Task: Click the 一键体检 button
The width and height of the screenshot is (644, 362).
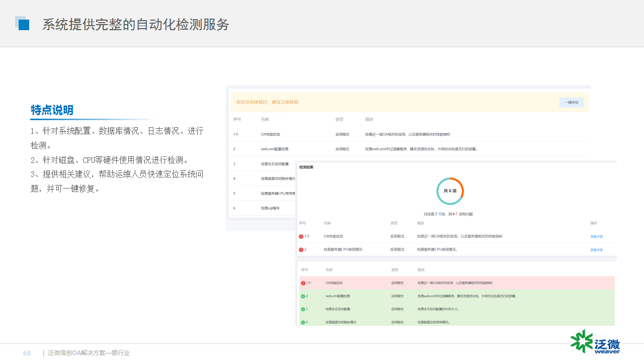Action: [x=571, y=102]
